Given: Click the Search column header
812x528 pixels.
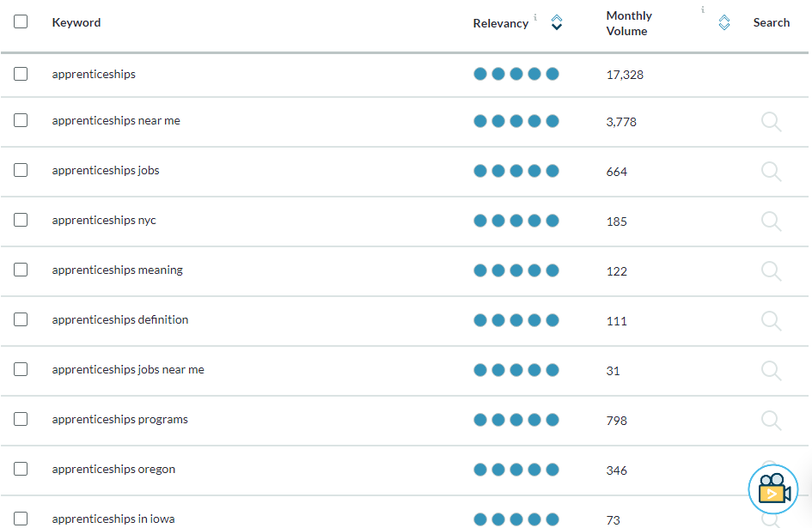Looking at the screenshot, I should coord(771,23).
